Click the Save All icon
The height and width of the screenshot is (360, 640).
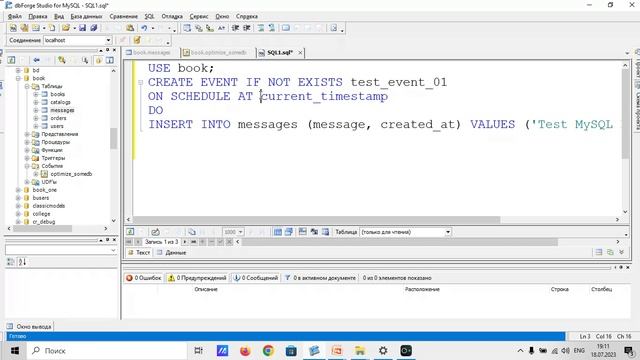(x=93, y=28)
